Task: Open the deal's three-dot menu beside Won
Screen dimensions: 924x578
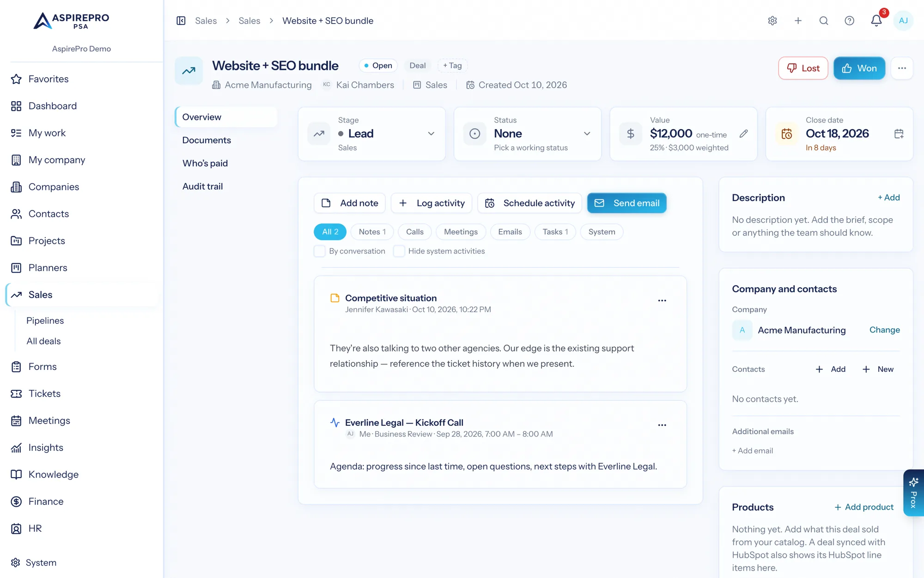Action: (x=902, y=68)
